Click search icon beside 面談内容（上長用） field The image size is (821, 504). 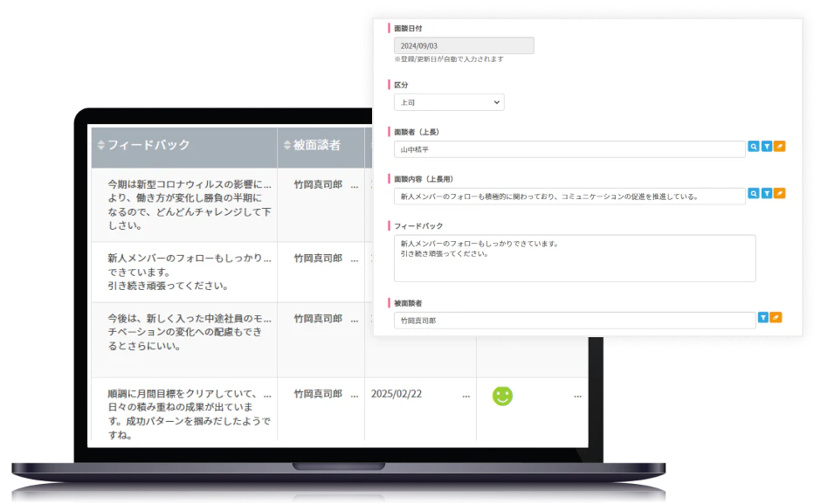pos(754,194)
